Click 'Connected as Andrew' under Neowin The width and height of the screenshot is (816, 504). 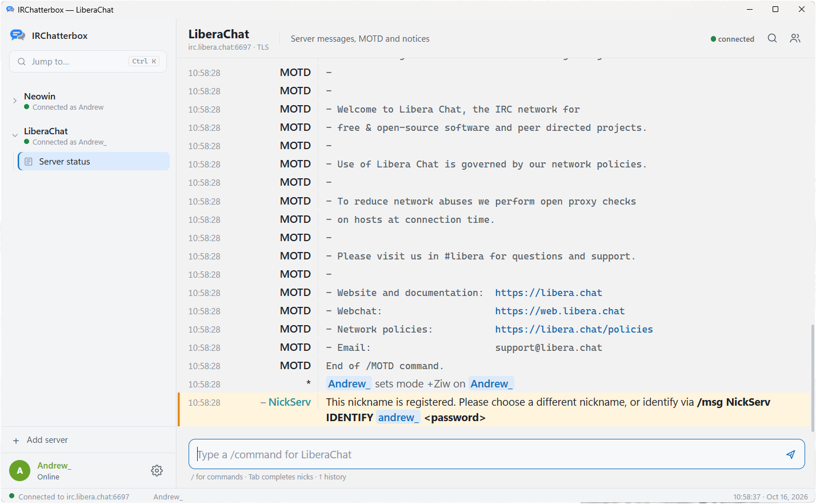[68, 107]
